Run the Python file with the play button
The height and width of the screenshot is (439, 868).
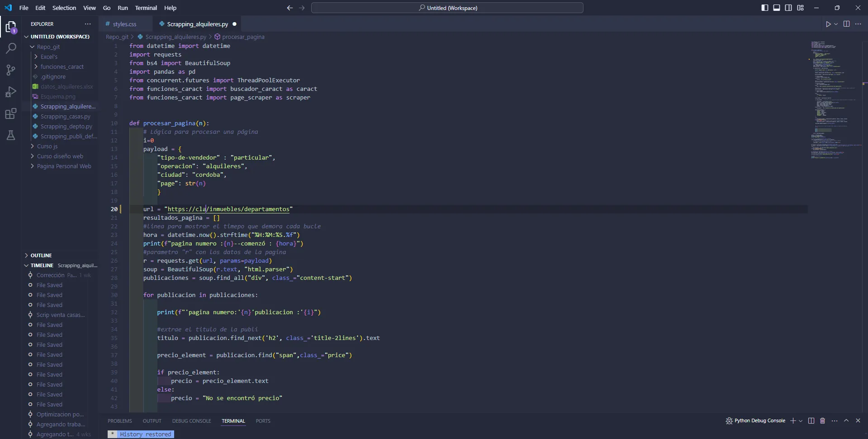click(828, 24)
